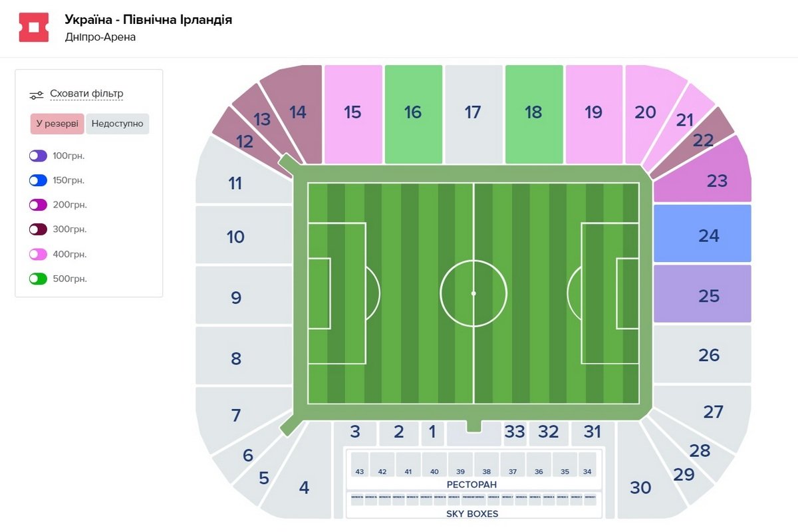This screenshot has width=798, height=532.
Task: Select blue sector 24
Action: pyautogui.click(x=702, y=234)
